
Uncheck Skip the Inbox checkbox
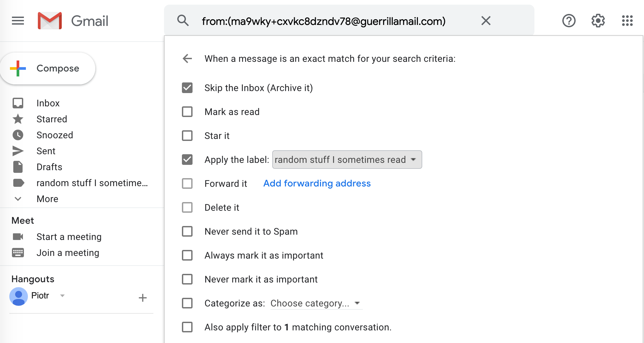(x=187, y=88)
